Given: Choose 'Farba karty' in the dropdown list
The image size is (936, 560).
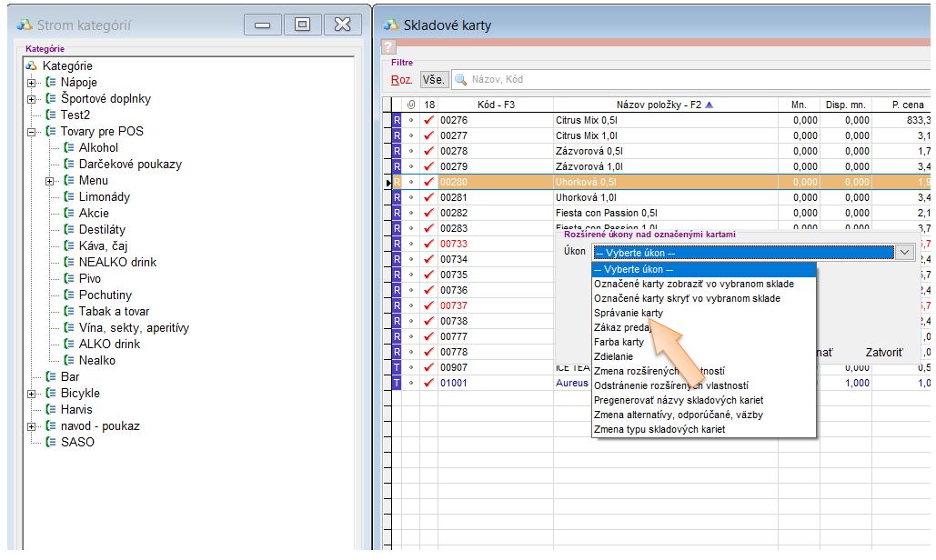Looking at the screenshot, I should tap(619, 342).
